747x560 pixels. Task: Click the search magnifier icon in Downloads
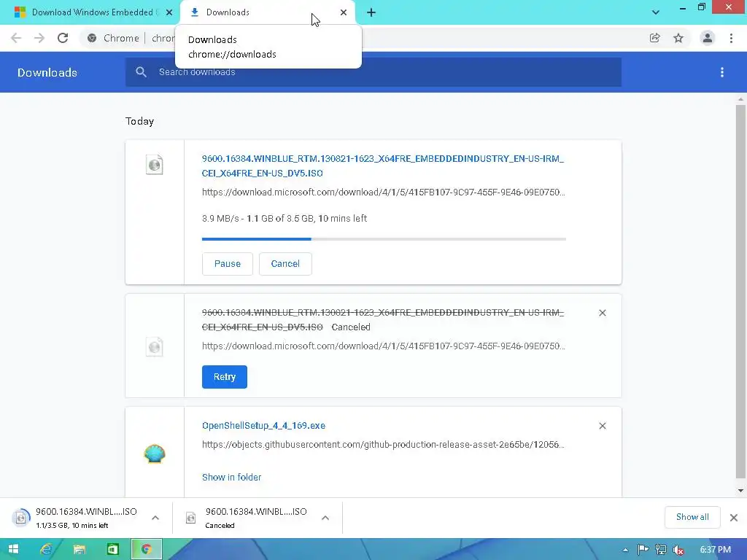pos(141,72)
